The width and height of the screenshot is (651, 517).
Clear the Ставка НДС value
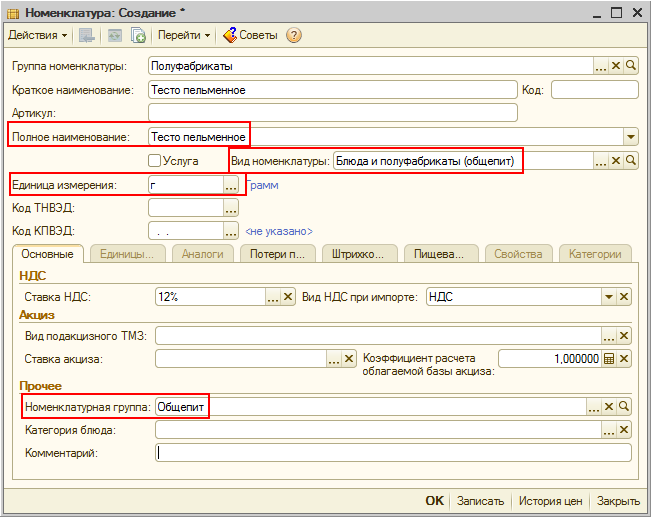point(288,297)
